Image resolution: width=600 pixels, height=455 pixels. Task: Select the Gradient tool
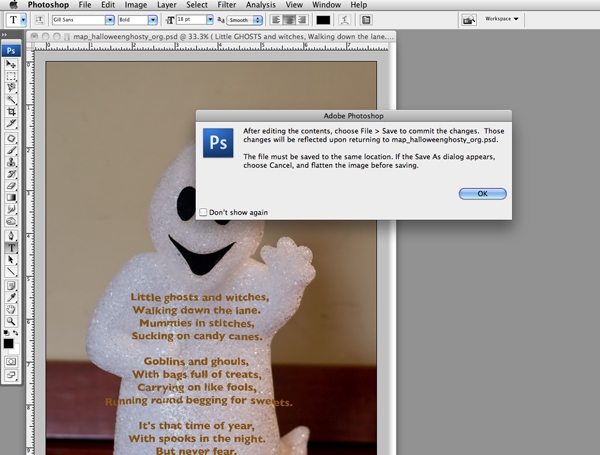click(11, 197)
